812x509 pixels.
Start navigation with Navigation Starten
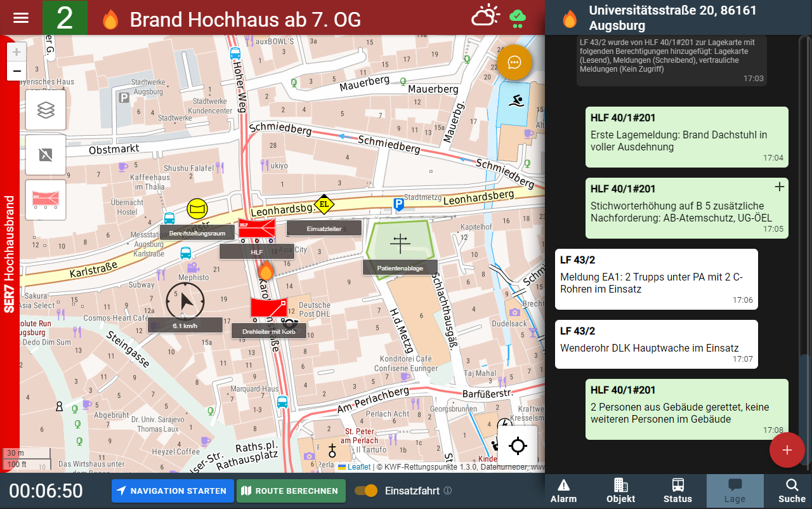172,491
